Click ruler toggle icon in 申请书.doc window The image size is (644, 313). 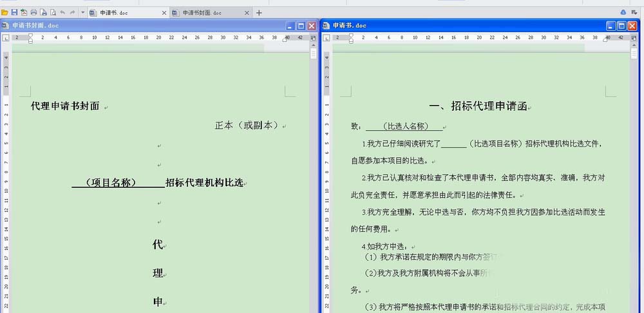click(634, 38)
